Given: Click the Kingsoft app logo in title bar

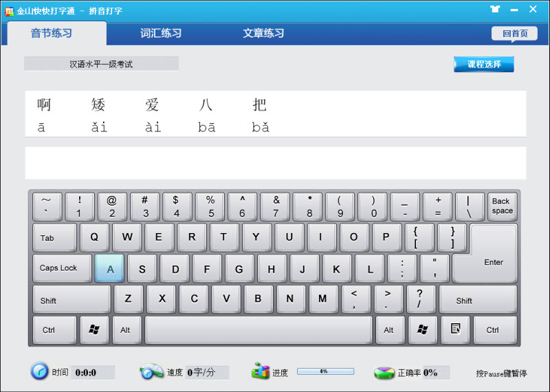Looking at the screenshot, I should [x=9, y=11].
